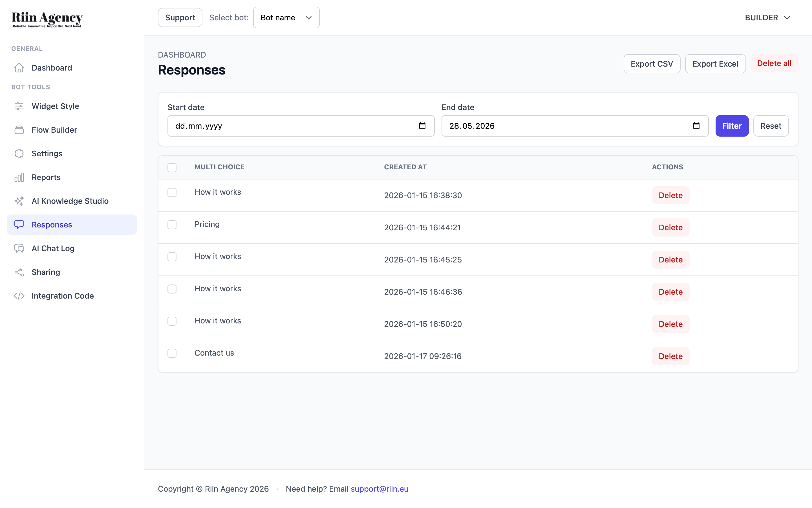Open Integration Code page
This screenshot has height=508, width=812.
pyautogui.click(x=72, y=296)
